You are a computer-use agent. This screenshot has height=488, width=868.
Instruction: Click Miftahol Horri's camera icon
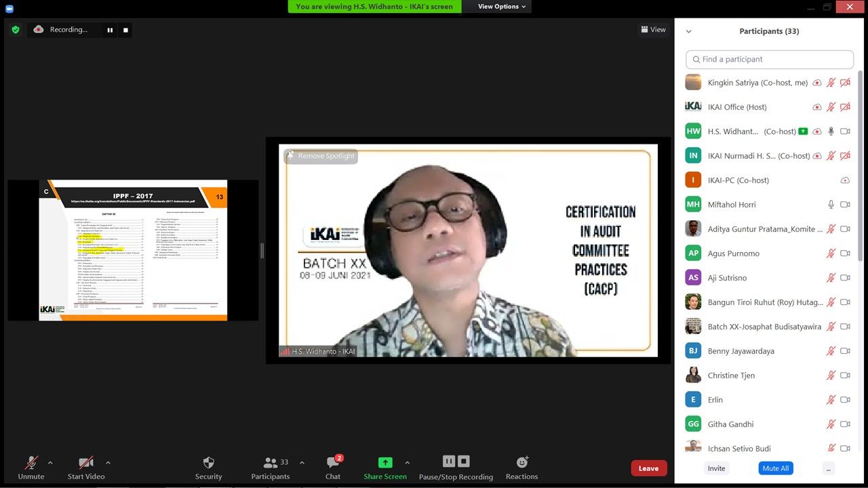click(845, 205)
